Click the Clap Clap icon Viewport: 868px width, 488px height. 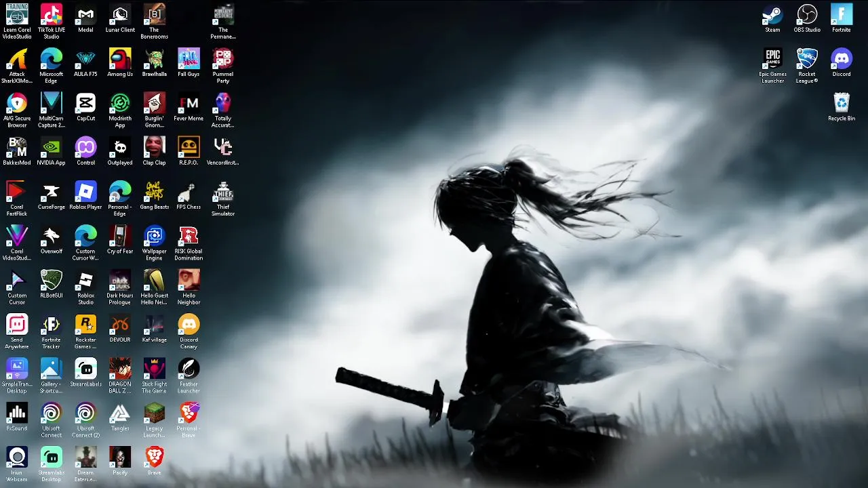tap(155, 151)
